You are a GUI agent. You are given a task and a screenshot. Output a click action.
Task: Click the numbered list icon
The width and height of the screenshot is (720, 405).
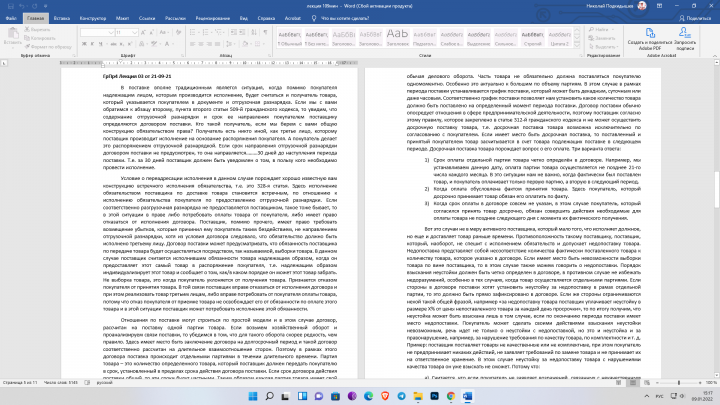(206, 32)
